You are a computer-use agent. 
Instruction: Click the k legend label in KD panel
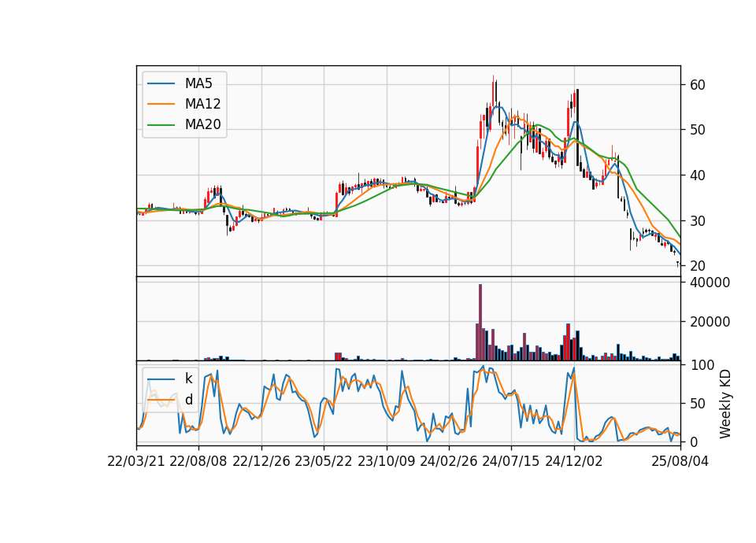188,379
